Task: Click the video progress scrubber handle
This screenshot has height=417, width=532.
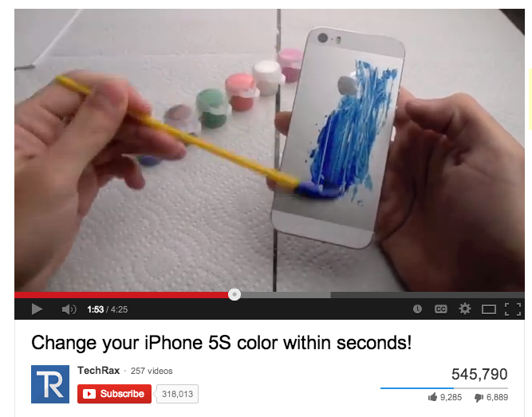Action: [234, 294]
